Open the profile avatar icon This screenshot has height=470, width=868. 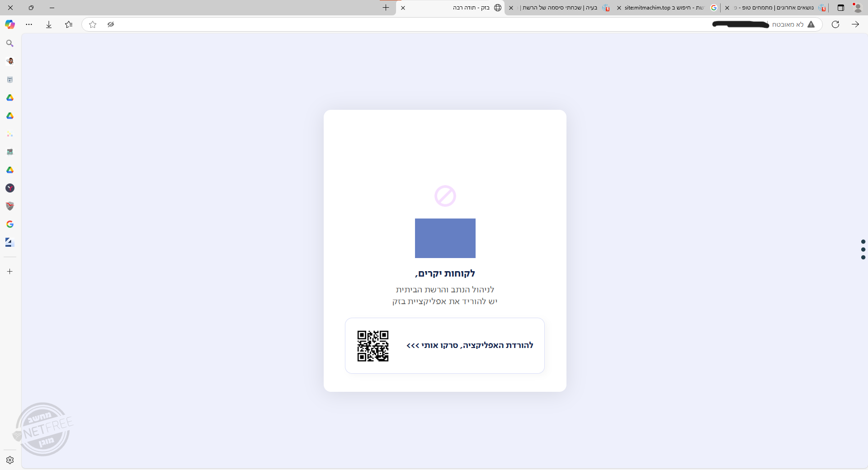coord(858,8)
